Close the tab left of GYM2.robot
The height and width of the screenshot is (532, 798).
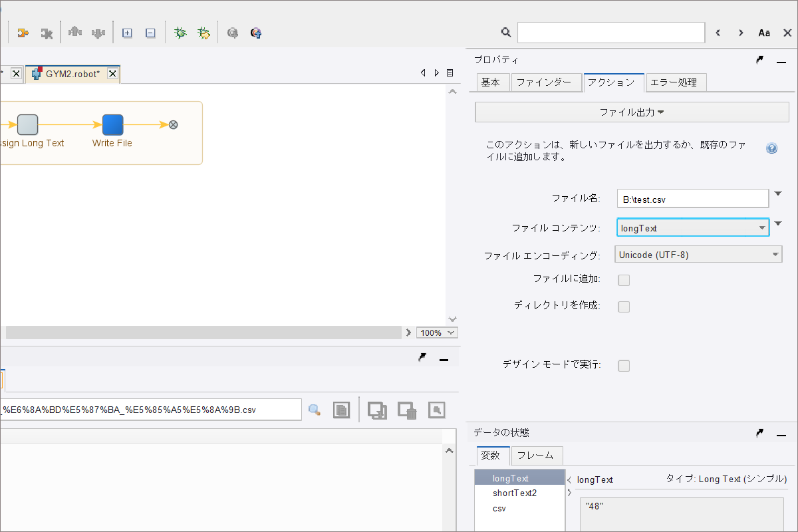[17, 74]
